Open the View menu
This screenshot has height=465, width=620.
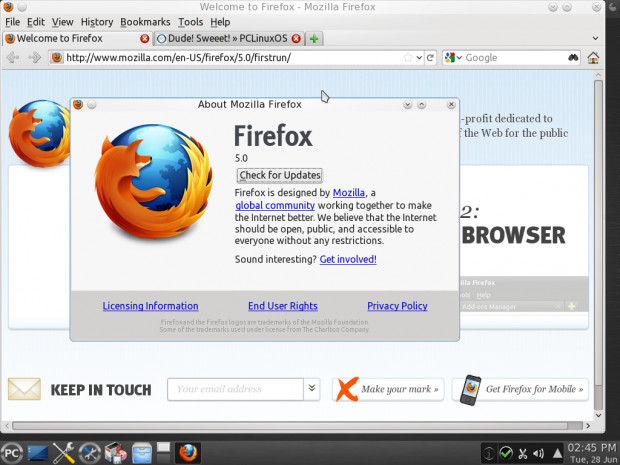point(62,22)
